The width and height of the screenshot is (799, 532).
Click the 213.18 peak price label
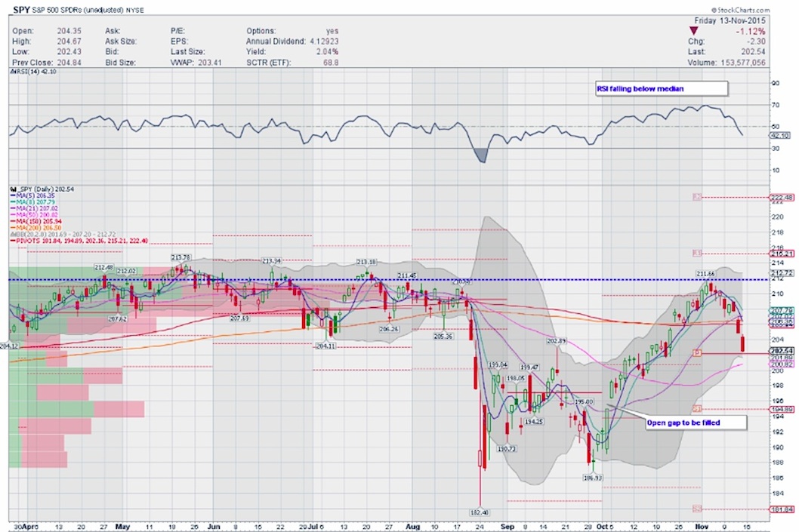(x=366, y=262)
